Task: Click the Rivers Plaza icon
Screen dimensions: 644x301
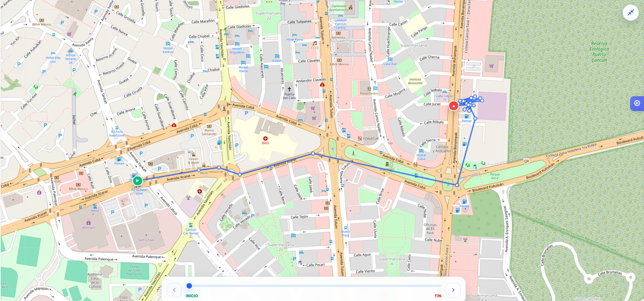Action: click(346, 228)
